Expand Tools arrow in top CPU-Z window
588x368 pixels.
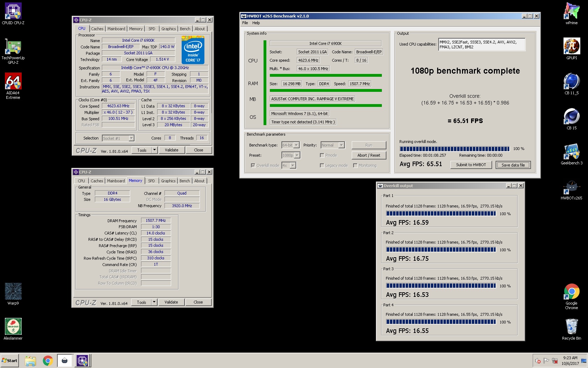click(154, 150)
